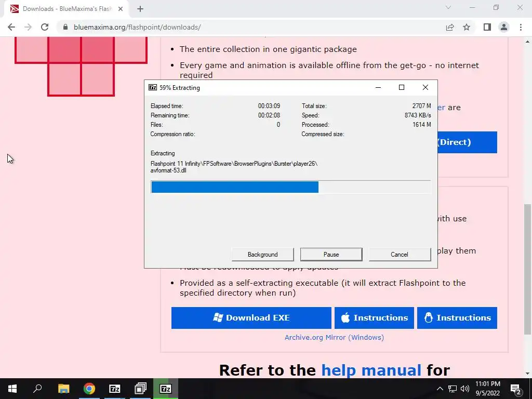Click the scrollbar down arrow
The image size is (532, 399).
point(528,374)
